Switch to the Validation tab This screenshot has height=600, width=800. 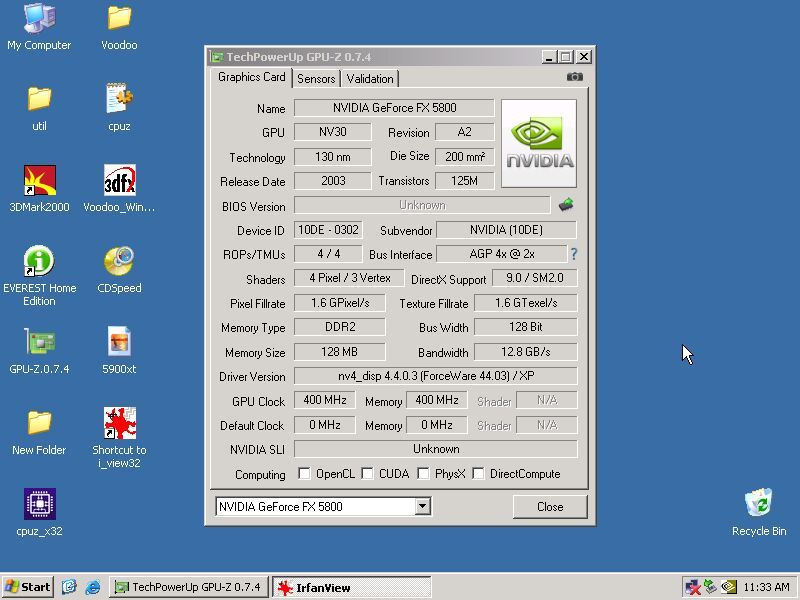click(x=370, y=79)
